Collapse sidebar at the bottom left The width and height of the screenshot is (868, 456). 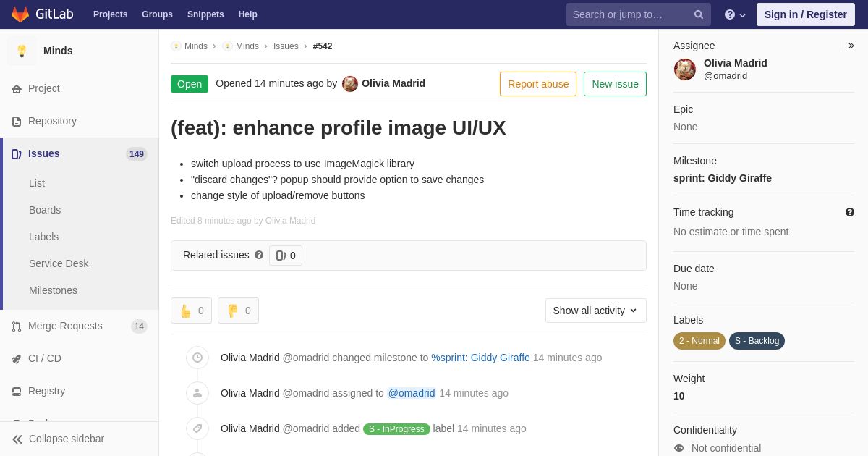point(58,439)
